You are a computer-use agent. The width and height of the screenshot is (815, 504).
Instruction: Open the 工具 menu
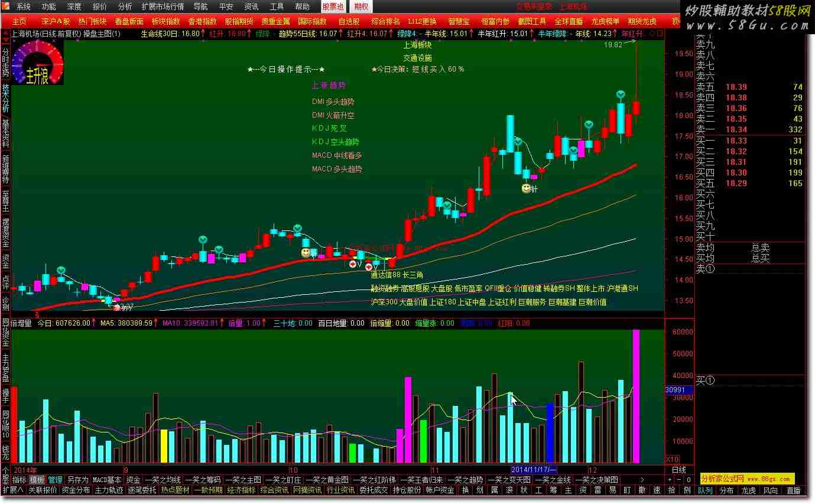(x=277, y=6)
